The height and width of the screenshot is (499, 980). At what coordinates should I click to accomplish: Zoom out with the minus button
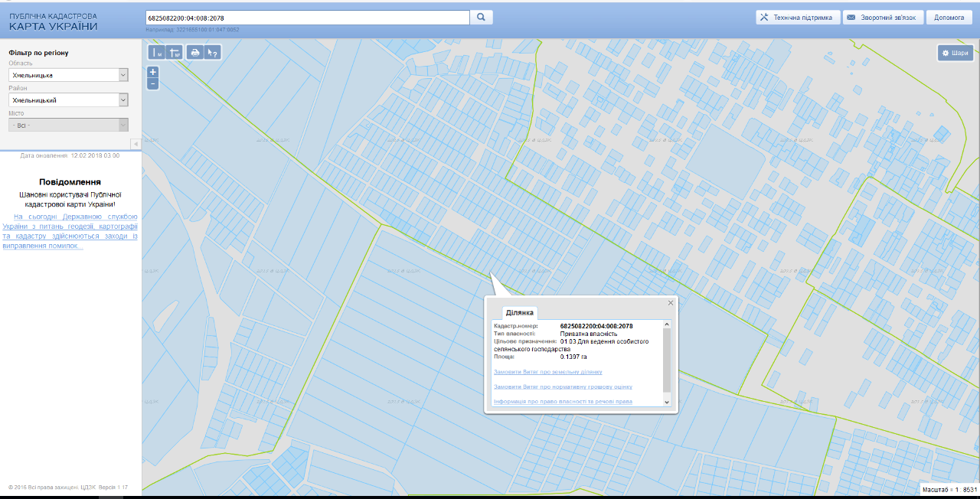tap(153, 83)
